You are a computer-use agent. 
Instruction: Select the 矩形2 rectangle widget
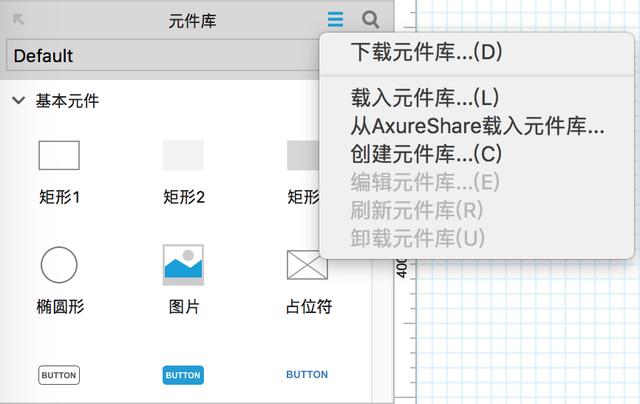pos(183,155)
